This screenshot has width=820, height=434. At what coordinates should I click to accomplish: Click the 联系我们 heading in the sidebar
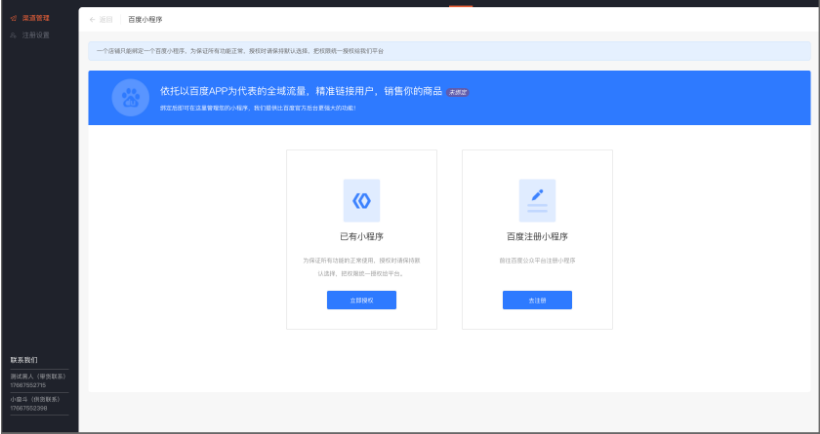point(24,360)
